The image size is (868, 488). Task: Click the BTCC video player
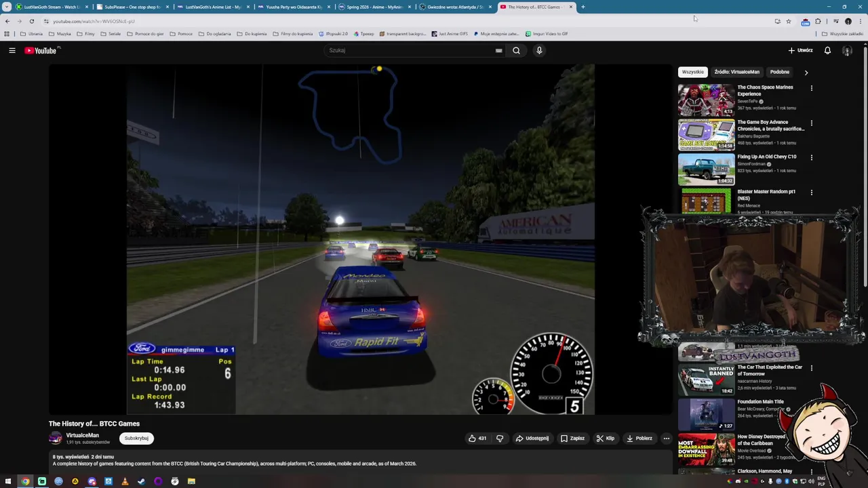pos(361,239)
